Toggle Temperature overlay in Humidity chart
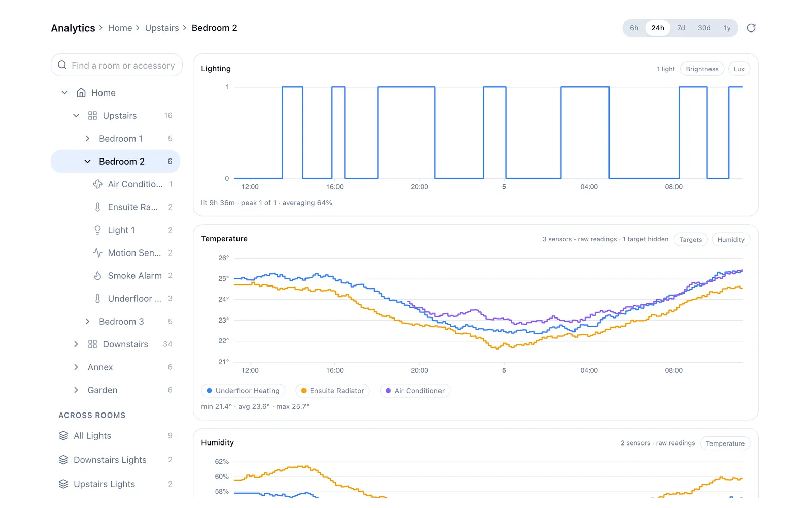 click(725, 443)
